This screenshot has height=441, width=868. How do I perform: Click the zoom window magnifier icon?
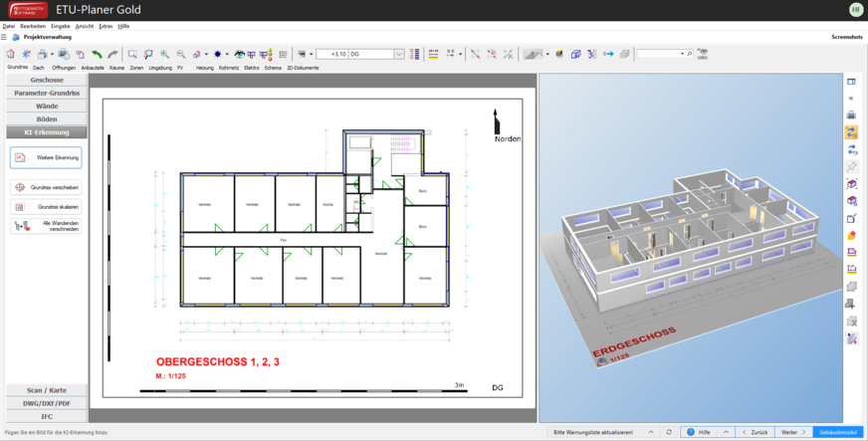click(132, 54)
